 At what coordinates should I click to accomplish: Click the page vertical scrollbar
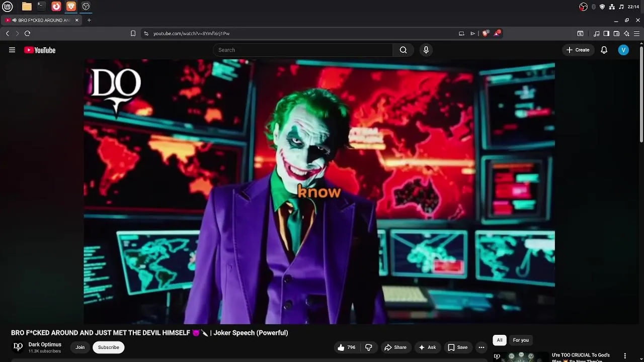pos(641,95)
